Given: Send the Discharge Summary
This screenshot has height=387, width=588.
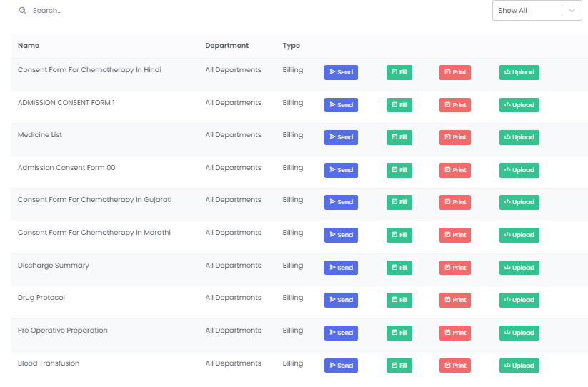Looking at the screenshot, I should (341, 268).
